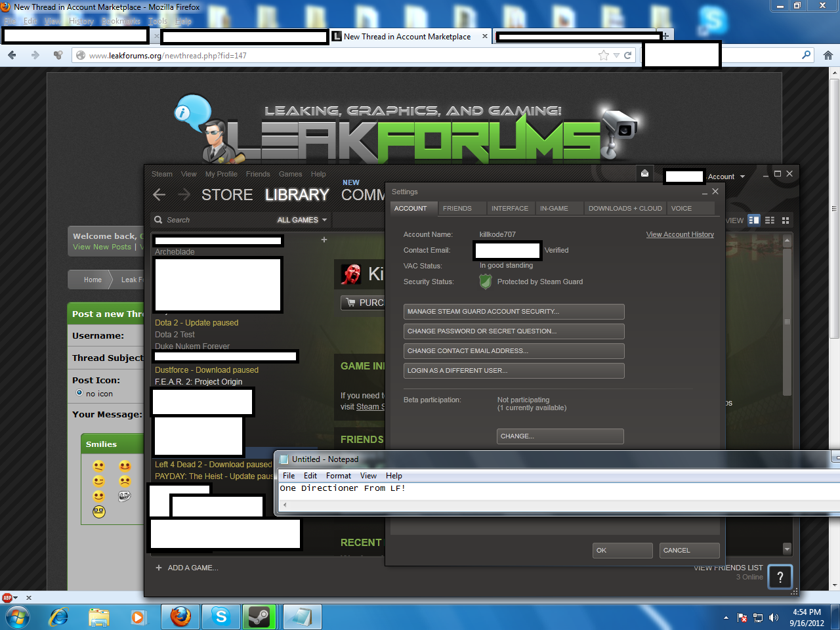
Task: Insert the glasses-wearing smiley
Action: [x=98, y=511]
